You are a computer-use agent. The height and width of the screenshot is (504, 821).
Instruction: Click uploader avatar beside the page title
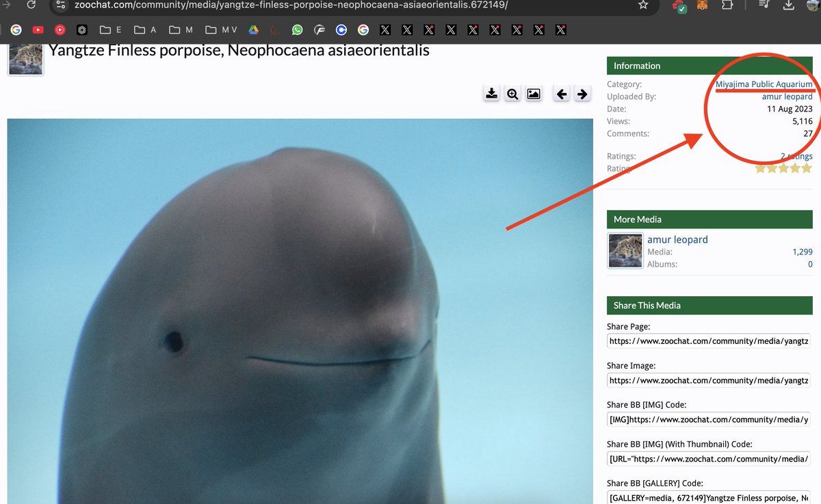(x=26, y=59)
